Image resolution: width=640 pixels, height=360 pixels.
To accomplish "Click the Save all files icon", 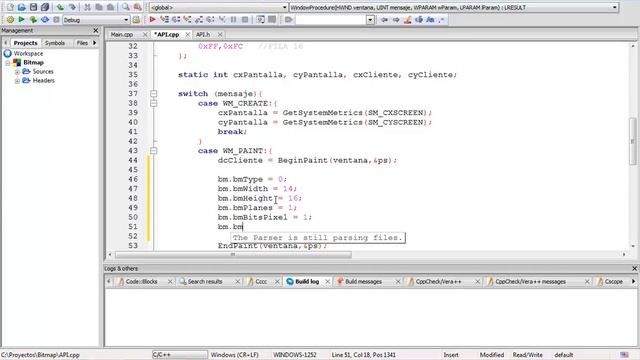I will click(x=44, y=7).
